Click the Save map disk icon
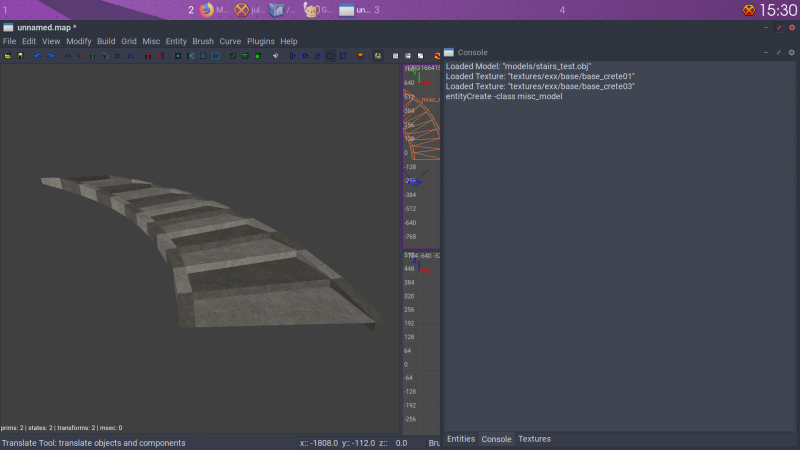This screenshot has width=800, height=450. point(19,56)
